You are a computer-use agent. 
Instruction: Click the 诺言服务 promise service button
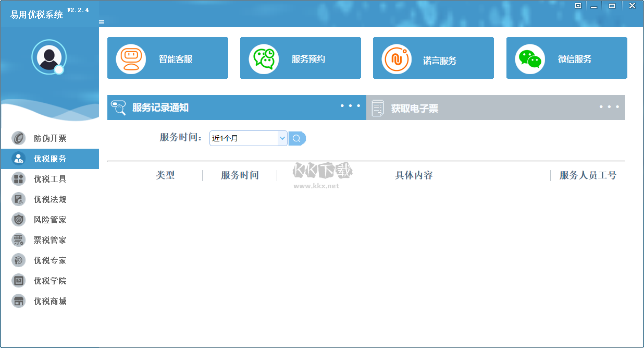pyautogui.click(x=433, y=58)
